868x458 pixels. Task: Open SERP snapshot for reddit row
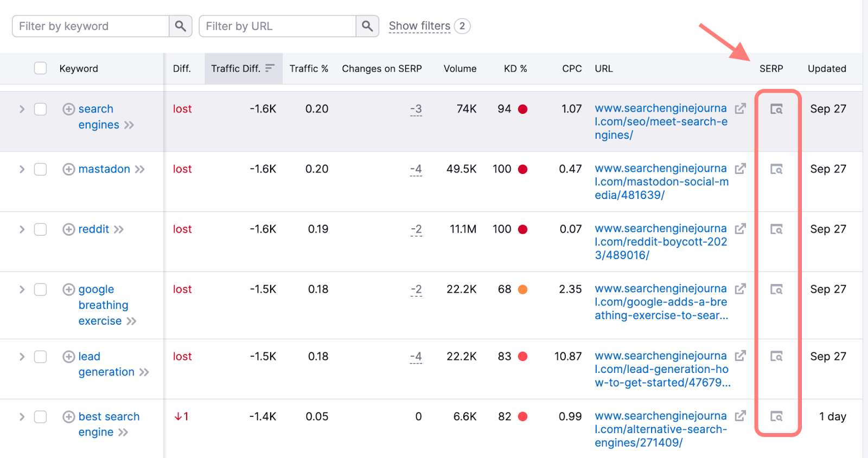pos(776,230)
